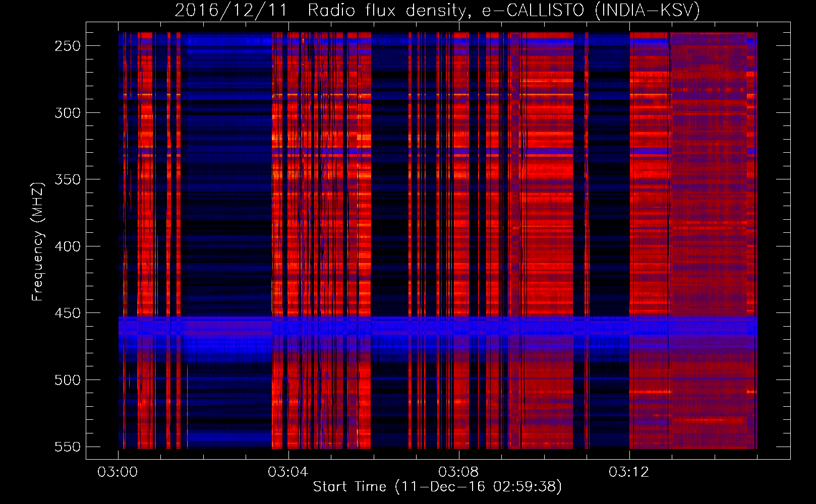Click the 'Frequency (MHZ)' axis label
816x504 pixels.
tap(38, 242)
